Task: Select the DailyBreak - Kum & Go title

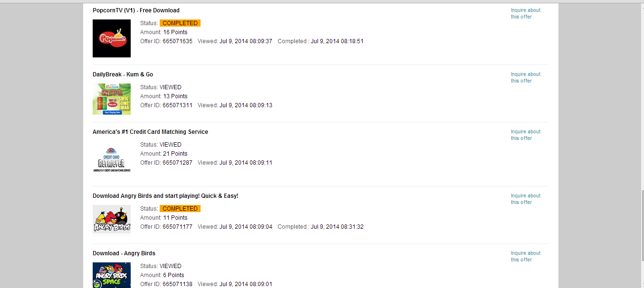Action: point(123,74)
